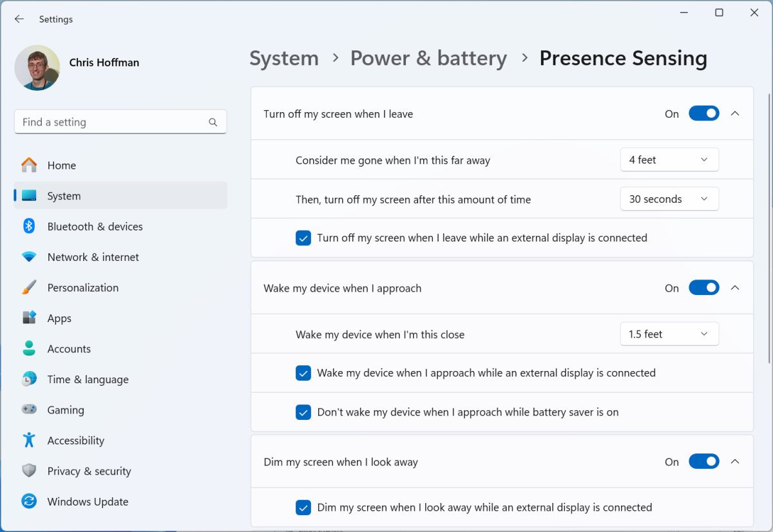Navigate to System breadcrumb link
The width and height of the screenshot is (773, 532).
tap(283, 58)
